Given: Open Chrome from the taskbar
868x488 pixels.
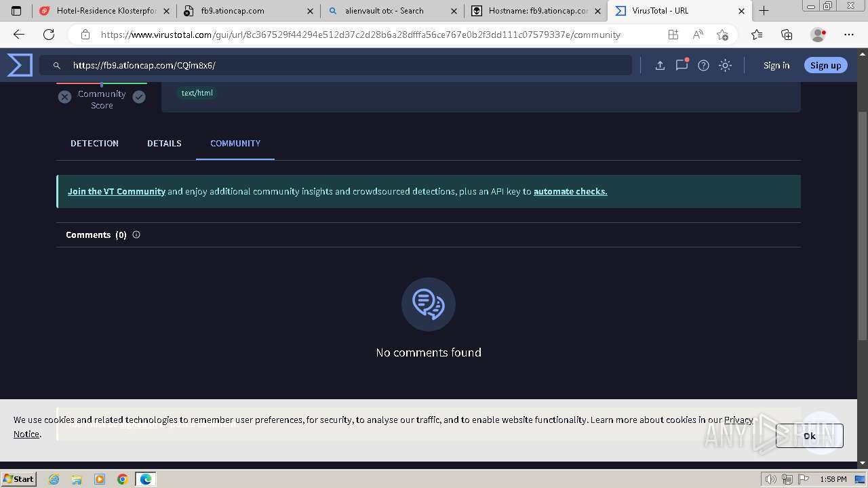Looking at the screenshot, I should [122, 479].
